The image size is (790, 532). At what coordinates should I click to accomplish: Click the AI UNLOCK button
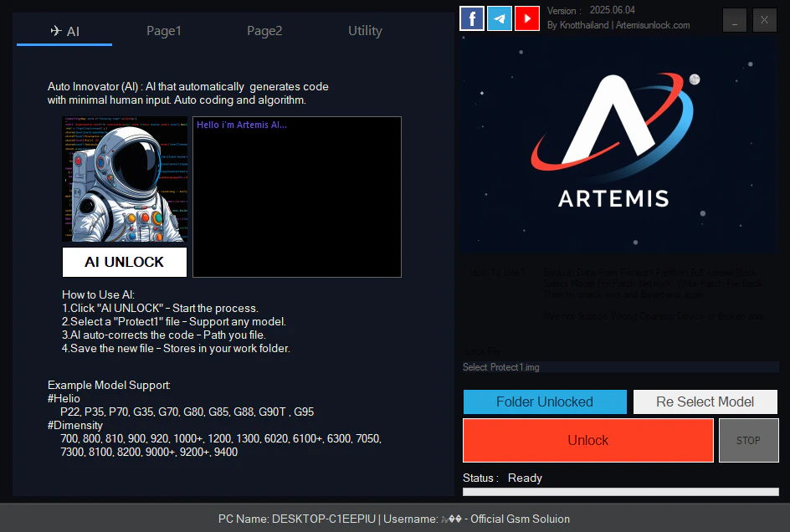click(125, 262)
